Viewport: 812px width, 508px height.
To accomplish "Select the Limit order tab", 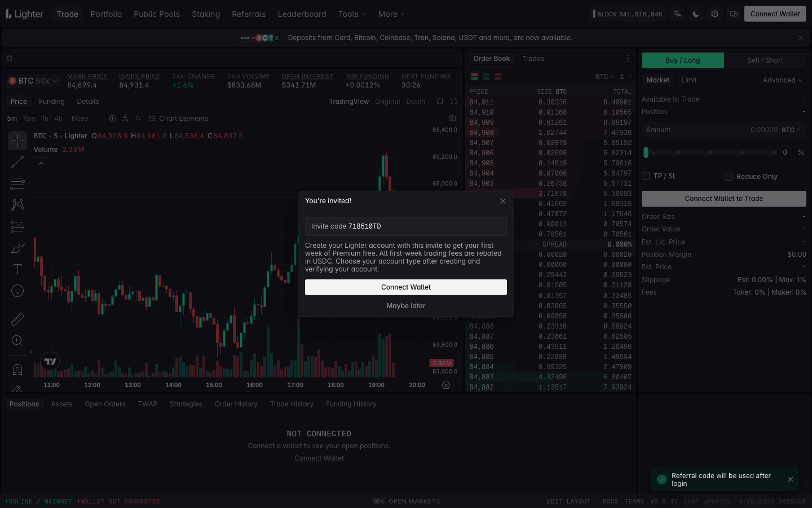I will (689, 80).
